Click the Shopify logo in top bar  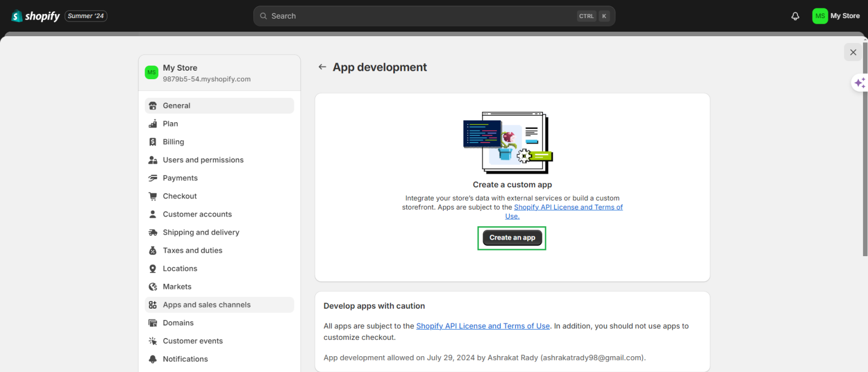pyautogui.click(x=35, y=16)
